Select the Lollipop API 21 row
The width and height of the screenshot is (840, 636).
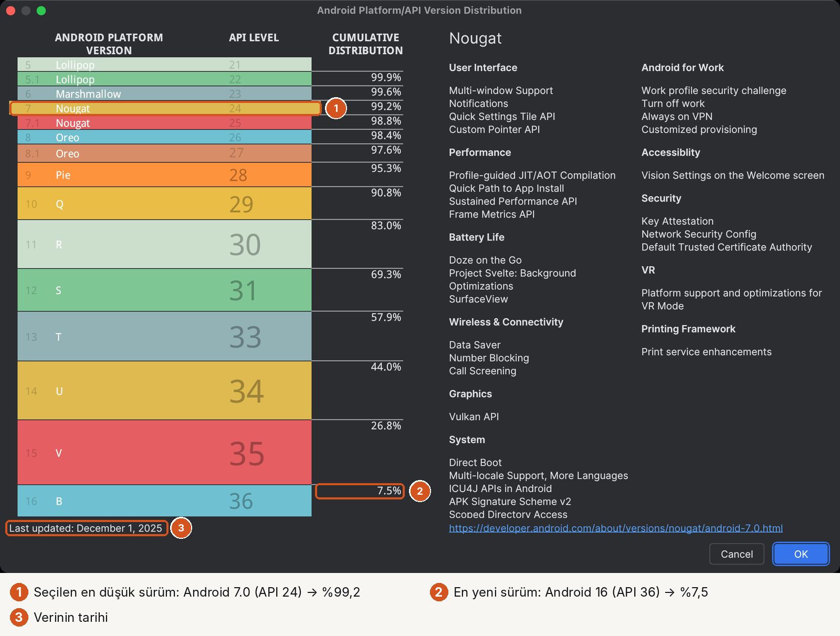pyautogui.click(x=164, y=65)
